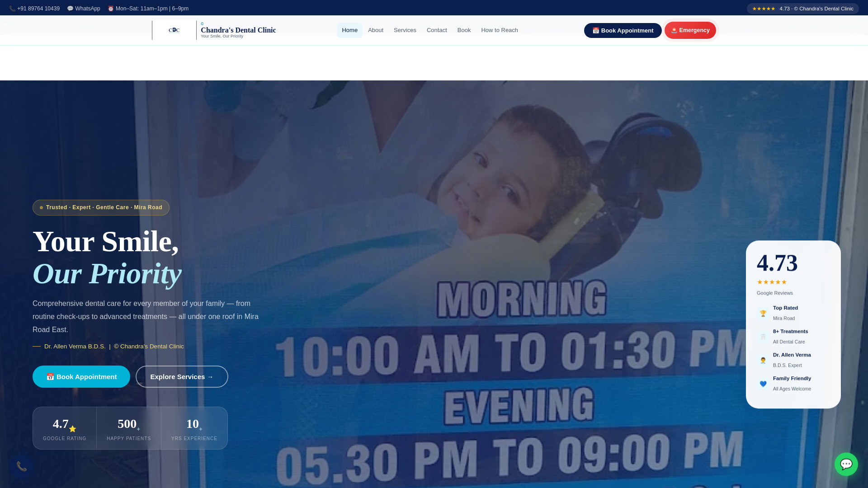Click the 4.73 rating badge in the top bar
This screenshot has width=868, height=488.
pos(803,9)
